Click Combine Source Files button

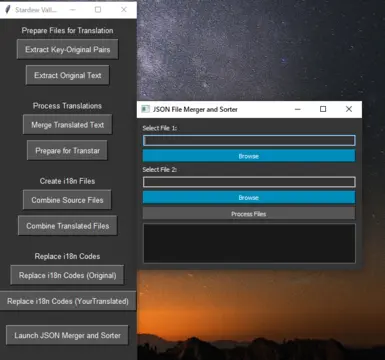click(67, 200)
